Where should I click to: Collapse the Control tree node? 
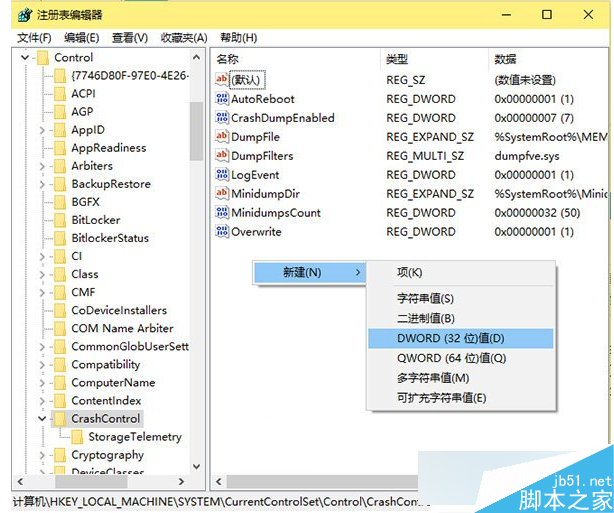(25, 58)
